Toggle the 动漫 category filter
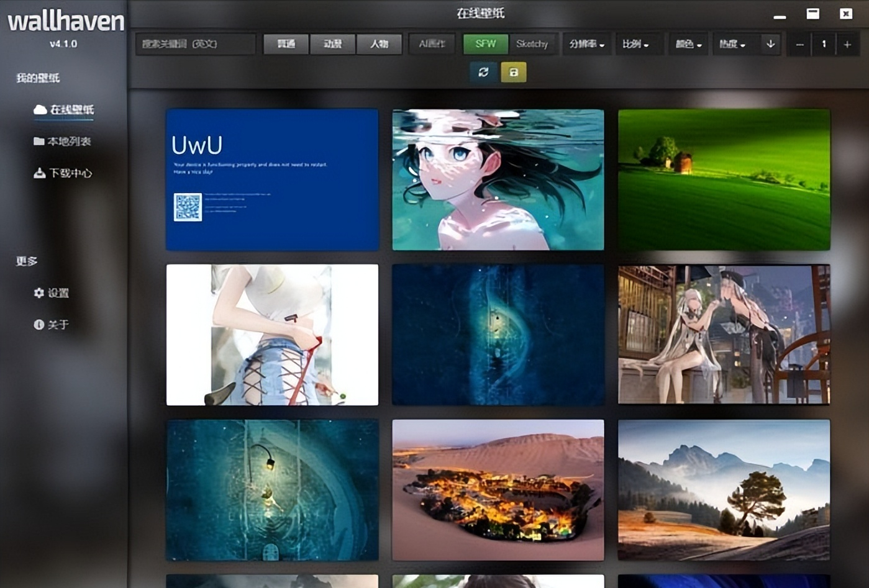Image resolution: width=869 pixels, height=588 pixels. (x=333, y=44)
